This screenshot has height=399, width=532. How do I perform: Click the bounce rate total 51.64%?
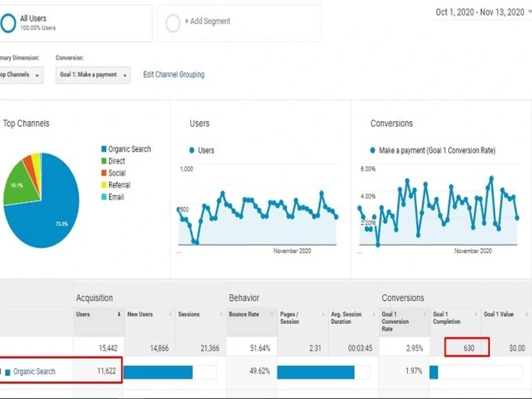(260, 348)
